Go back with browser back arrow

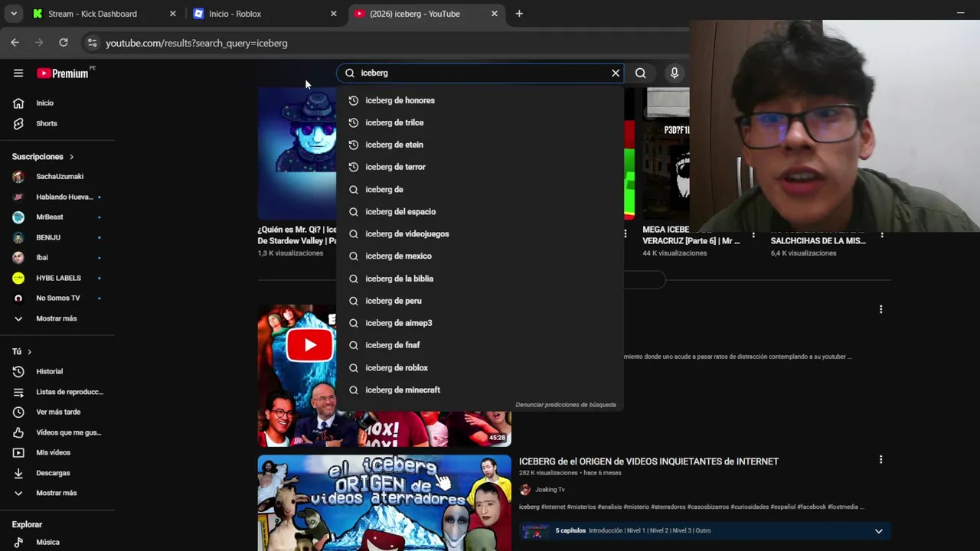coord(15,43)
